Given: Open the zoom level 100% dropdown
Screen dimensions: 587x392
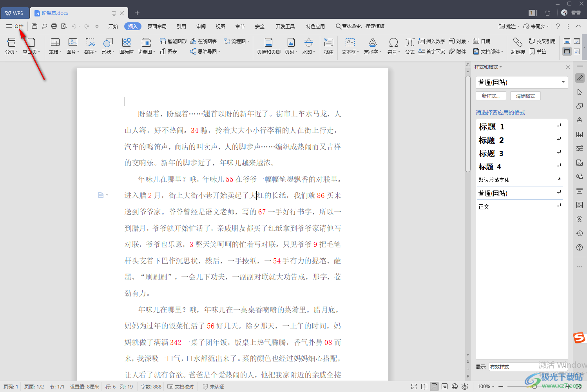Looking at the screenshot, I should (x=486, y=387).
